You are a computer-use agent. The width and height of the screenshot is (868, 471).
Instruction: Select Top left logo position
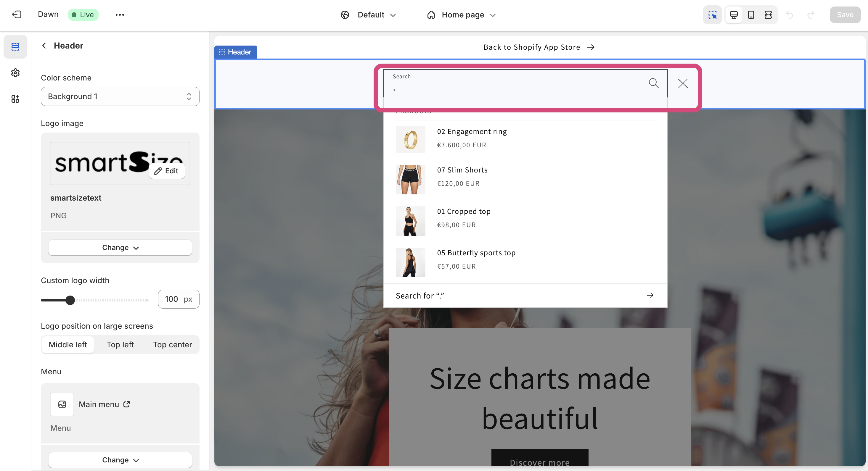120,344
